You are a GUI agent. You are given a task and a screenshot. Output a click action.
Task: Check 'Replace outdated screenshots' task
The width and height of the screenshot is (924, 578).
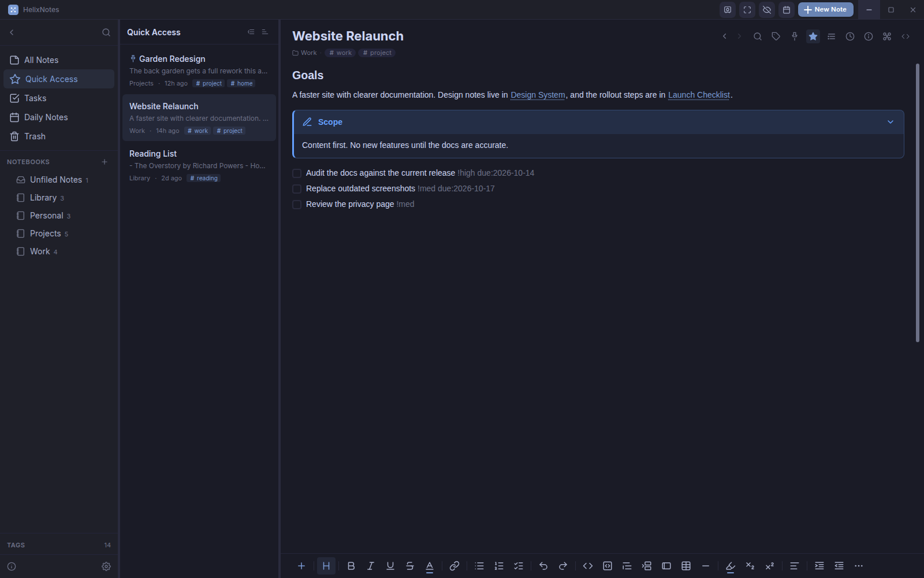pyautogui.click(x=297, y=189)
